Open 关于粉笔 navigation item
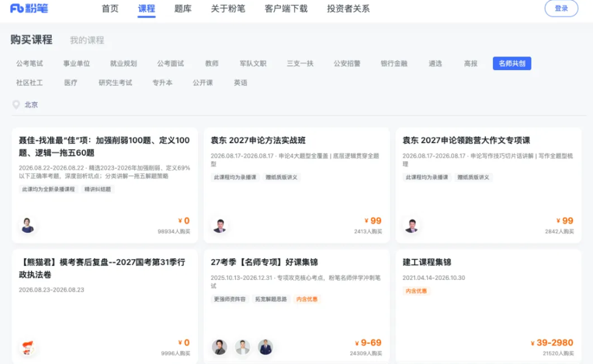This screenshot has width=593, height=364. click(x=228, y=9)
